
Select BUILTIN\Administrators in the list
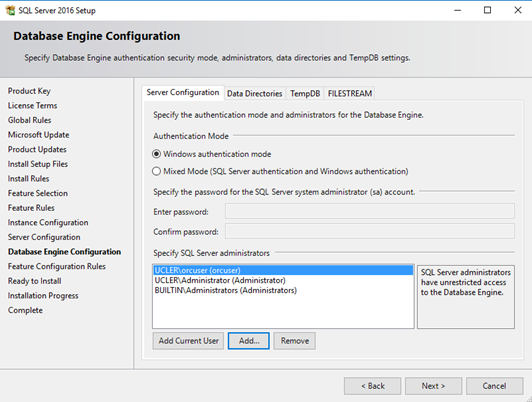[283, 290]
